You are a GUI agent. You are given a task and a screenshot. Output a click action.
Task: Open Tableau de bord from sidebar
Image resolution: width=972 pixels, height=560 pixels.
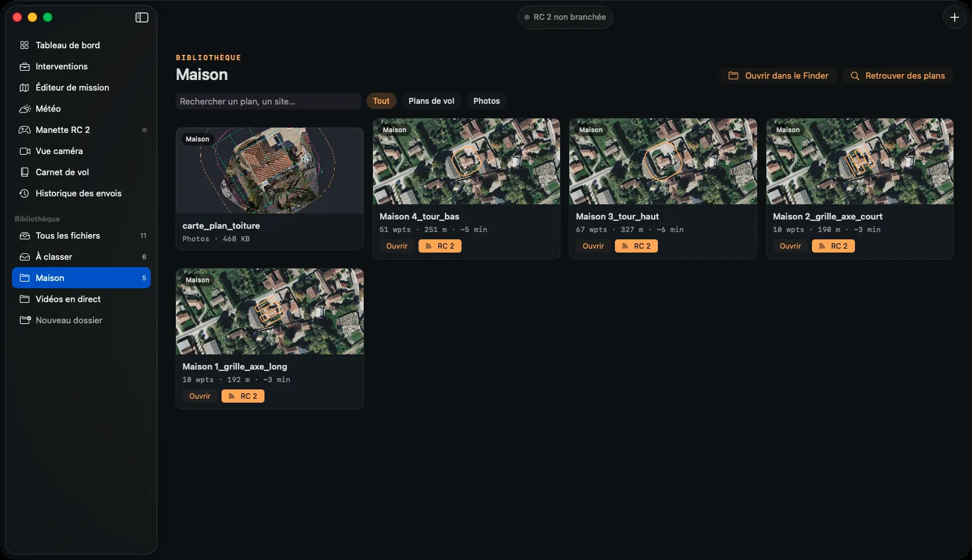click(x=81, y=45)
